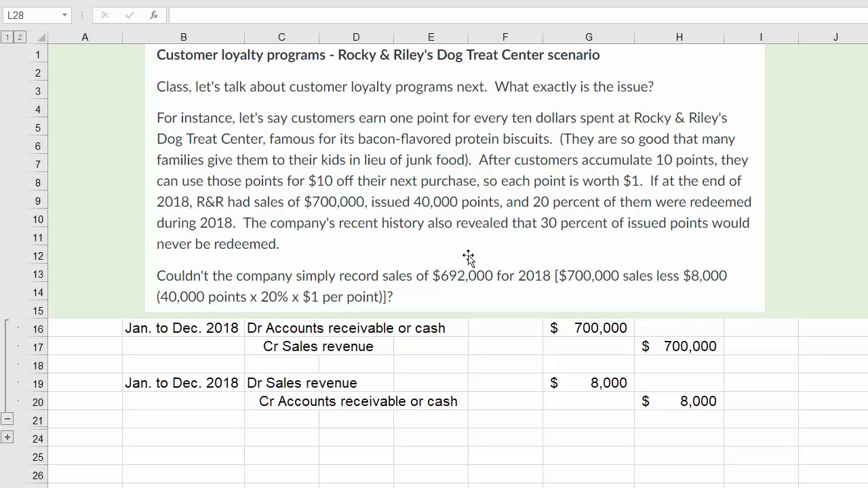This screenshot has width=868, height=488.
Task: Select row 19 header
Action: click(x=38, y=384)
